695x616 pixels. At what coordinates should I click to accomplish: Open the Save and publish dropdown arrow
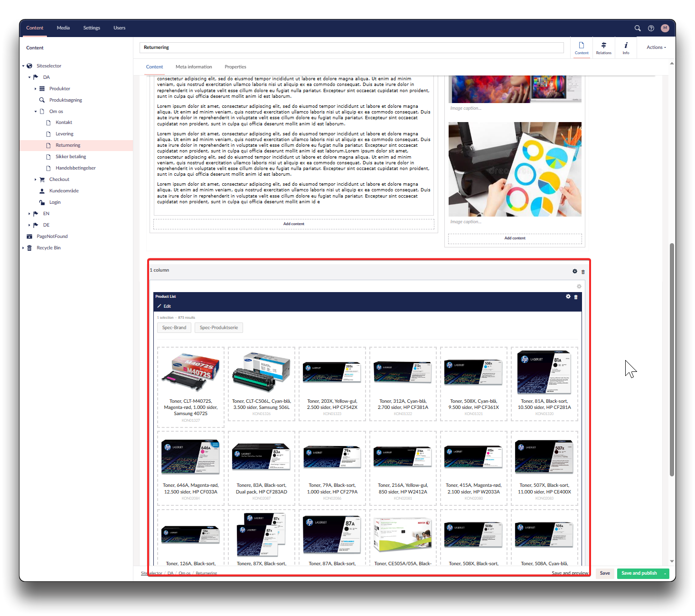[x=665, y=574]
